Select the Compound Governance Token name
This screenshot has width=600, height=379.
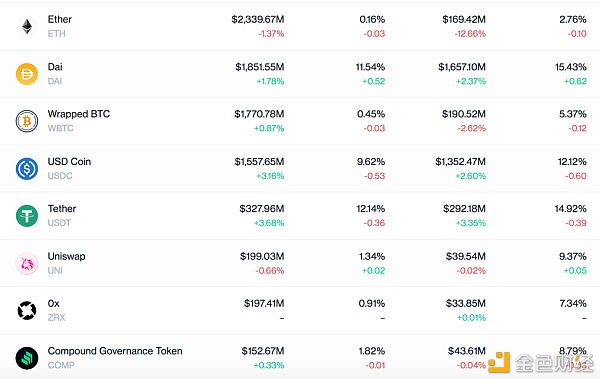point(115,351)
